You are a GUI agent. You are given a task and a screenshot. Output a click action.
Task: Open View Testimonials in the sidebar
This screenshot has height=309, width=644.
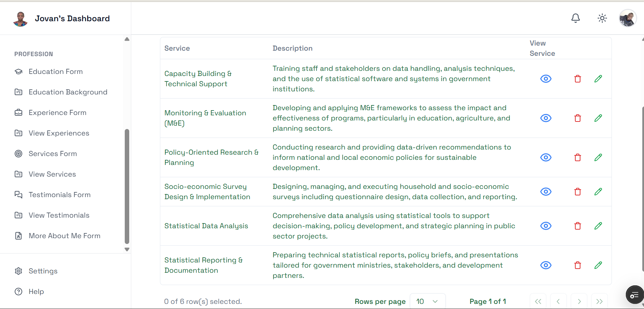pyautogui.click(x=59, y=215)
